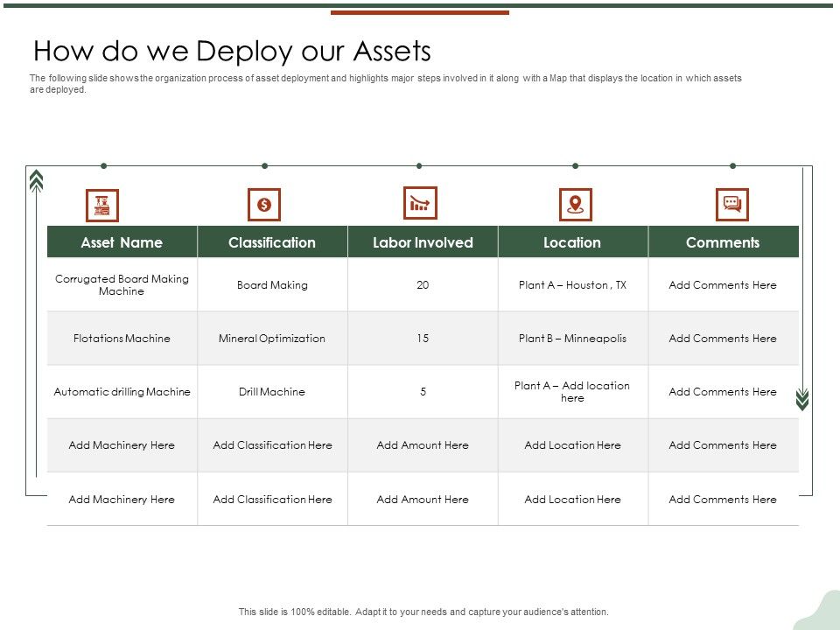Click the slide title How do we Deploy our Assets
The width and height of the screenshot is (840, 630).
click(232, 52)
